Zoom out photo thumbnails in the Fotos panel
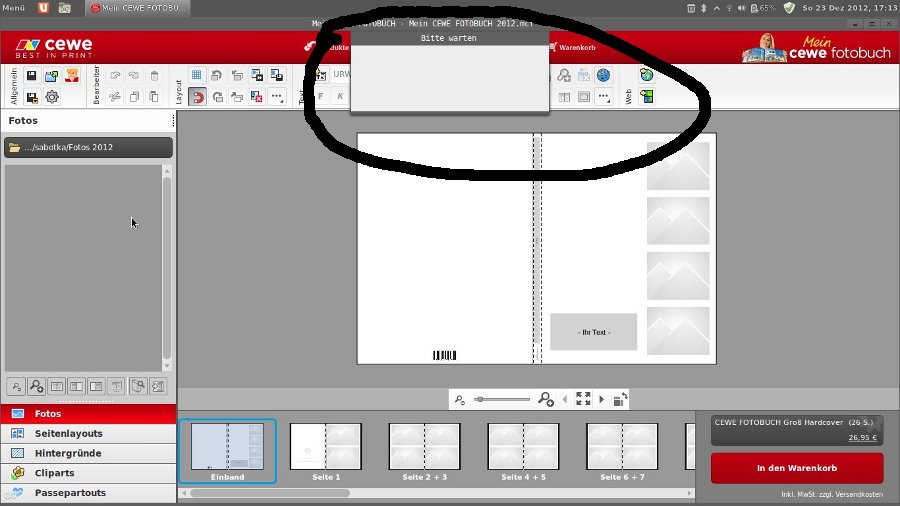The width and height of the screenshot is (900, 506). tap(16, 387)
